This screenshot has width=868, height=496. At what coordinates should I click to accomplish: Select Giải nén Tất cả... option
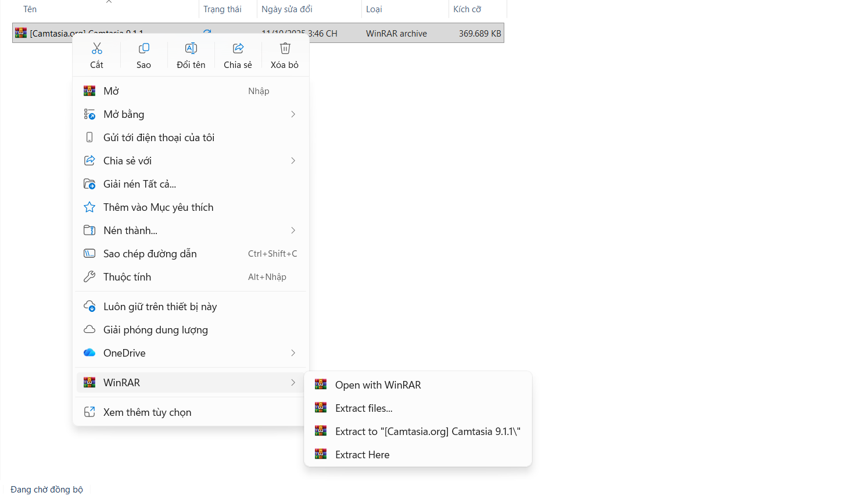(x=139, y=184)
